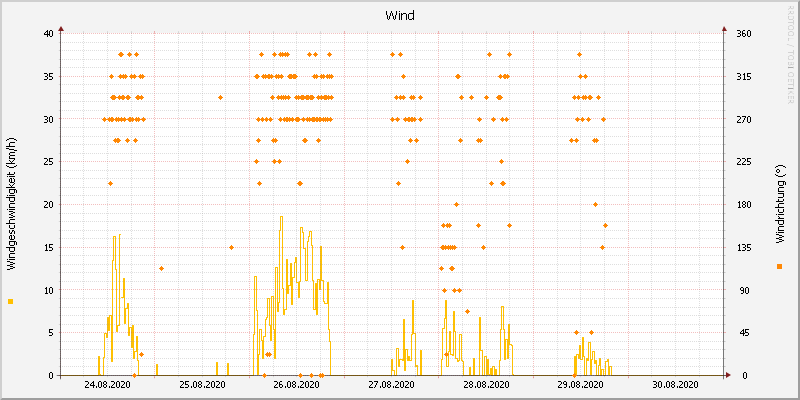The image size is (800, 400).
Task: Click the left axis value 15
Action: tap(48, 247)
